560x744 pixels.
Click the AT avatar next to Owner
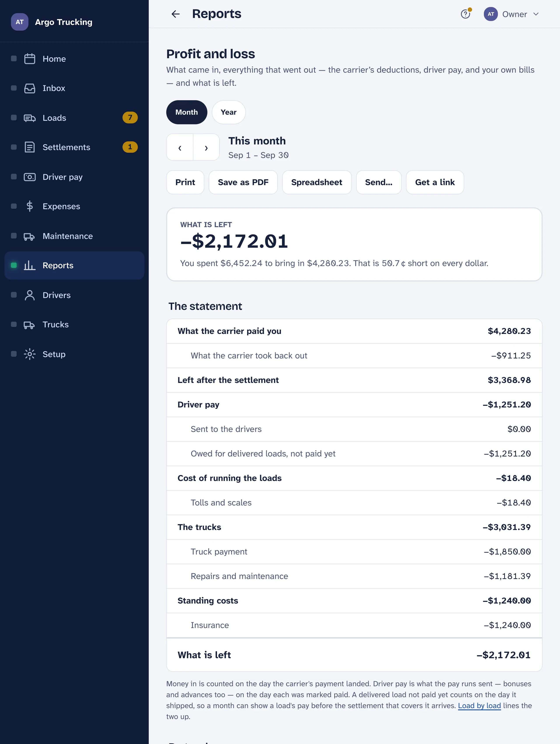click(490, 14)
